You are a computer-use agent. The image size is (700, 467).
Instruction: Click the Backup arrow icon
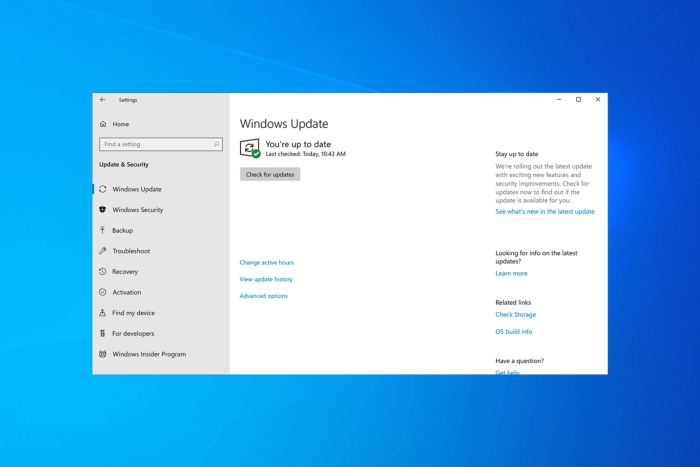(x=103, y=230)
